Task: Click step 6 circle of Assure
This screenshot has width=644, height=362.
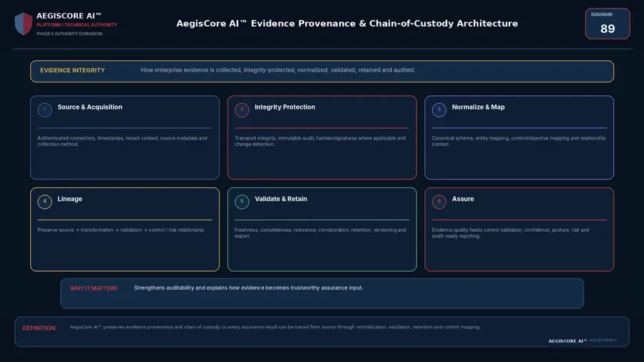Action: (439, 202)
